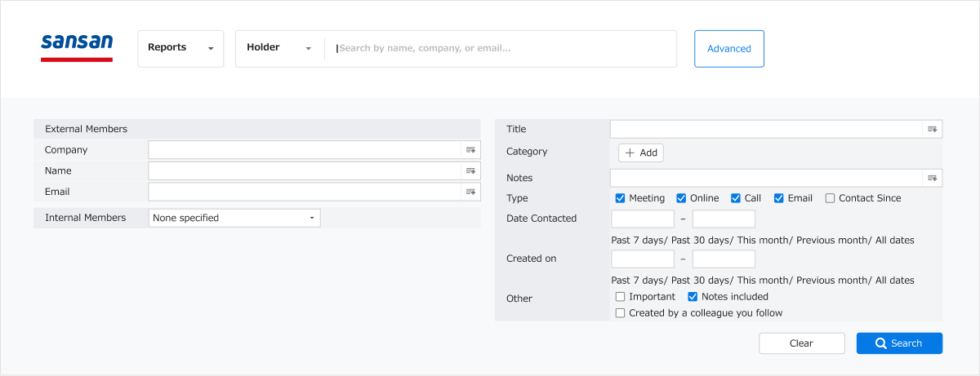Tick the Important checkbox
The image size is (980, 376).
tap(620, 297)
